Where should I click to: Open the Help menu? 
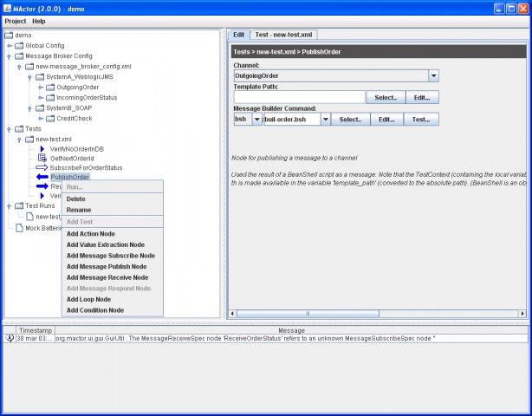click(39, 21)
